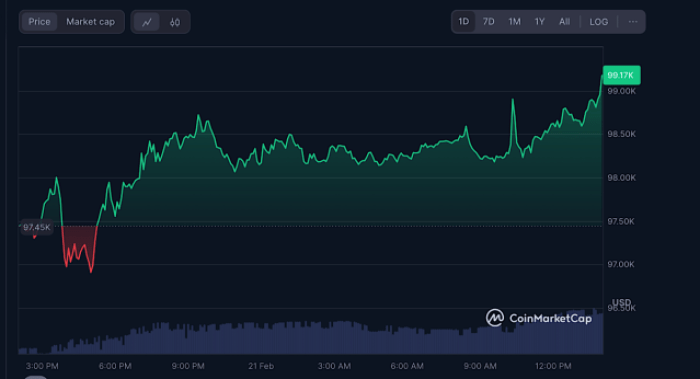Click the 6:00 PM time label
Screen dimensions: 700x379
115,366
